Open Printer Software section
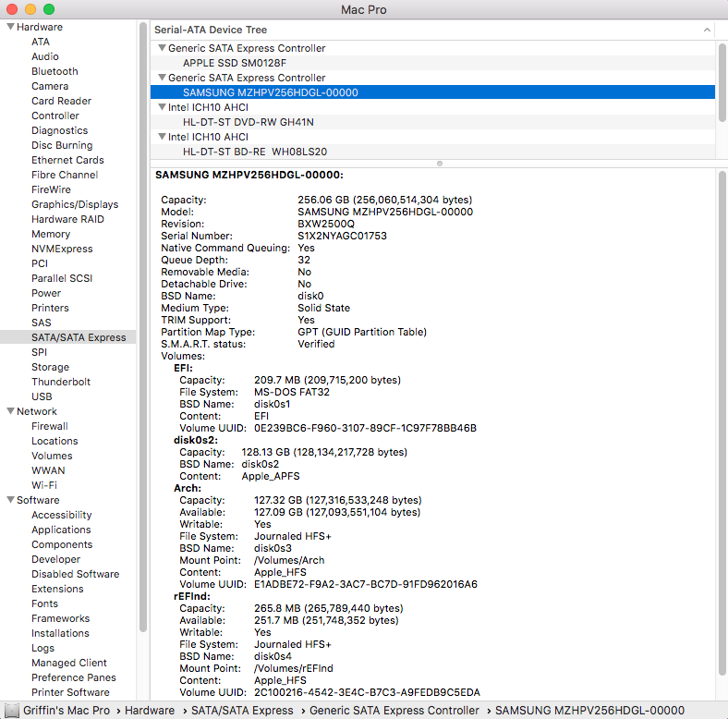The image size is (728, 719). pyautogui.click(x=70, y=692)
